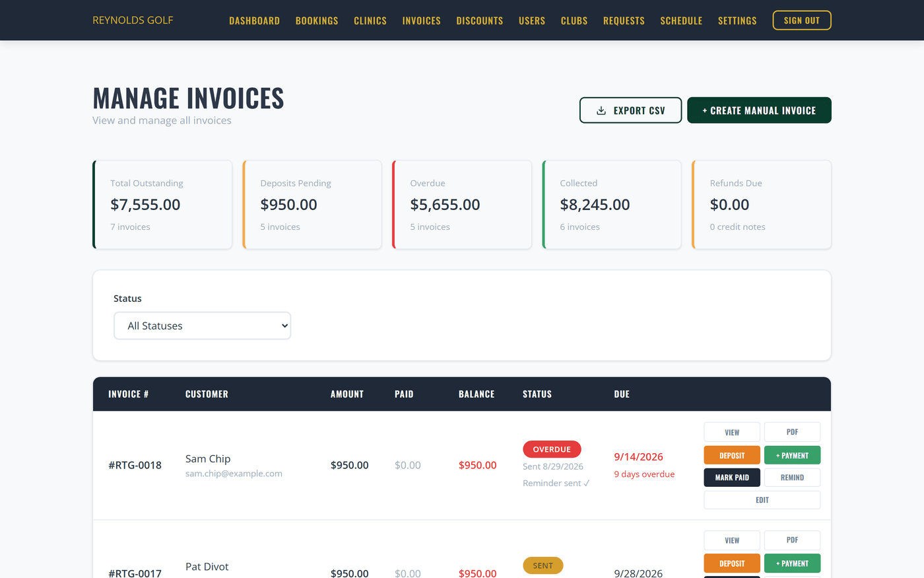Click the Deposits Pending $950.00 card
This screenshot has width=924, height=578.
coord(312,205)
